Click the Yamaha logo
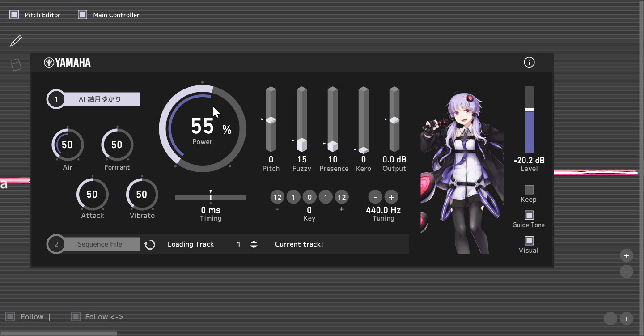Viewport: 644px width, 336px height. tap(67, 63)
